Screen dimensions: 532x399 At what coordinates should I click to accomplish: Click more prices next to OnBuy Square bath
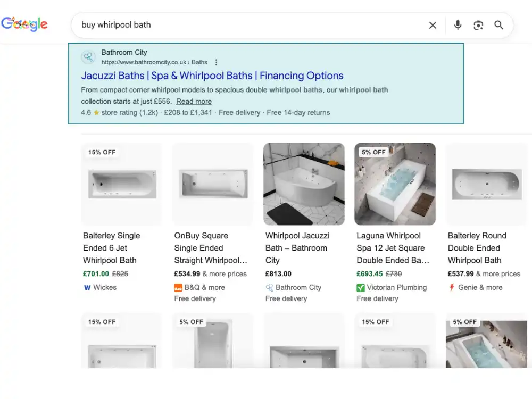(227, 273)
